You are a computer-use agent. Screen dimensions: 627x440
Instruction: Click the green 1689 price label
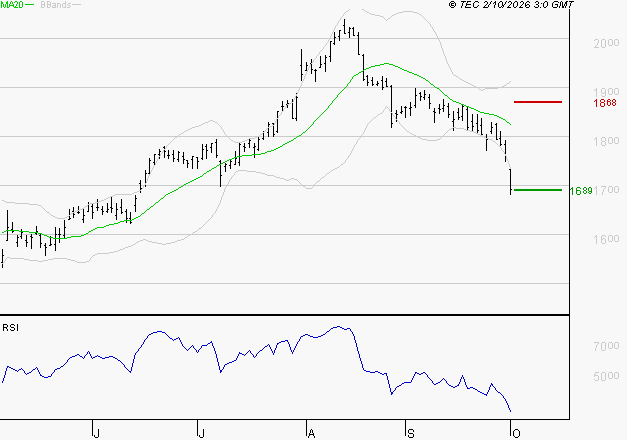click(581, 191)
